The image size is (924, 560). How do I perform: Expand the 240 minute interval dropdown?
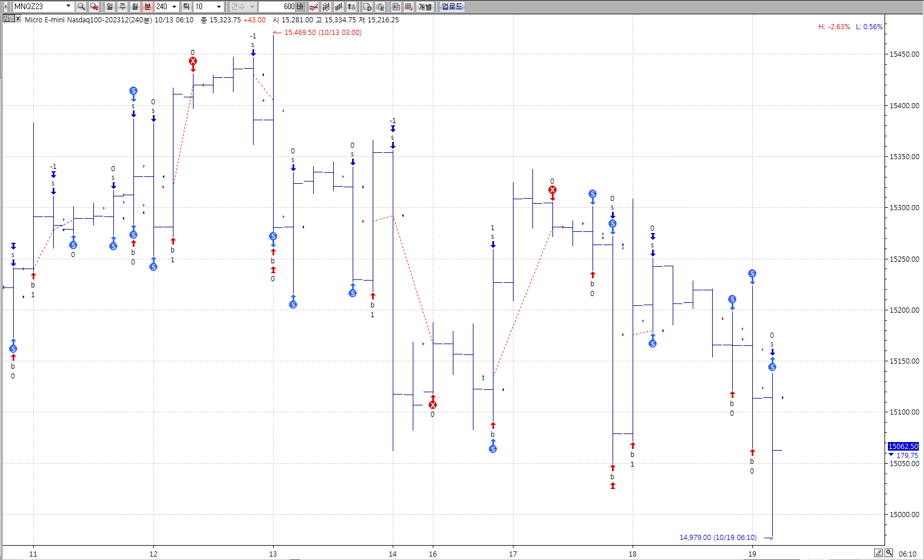click(174, 7)
